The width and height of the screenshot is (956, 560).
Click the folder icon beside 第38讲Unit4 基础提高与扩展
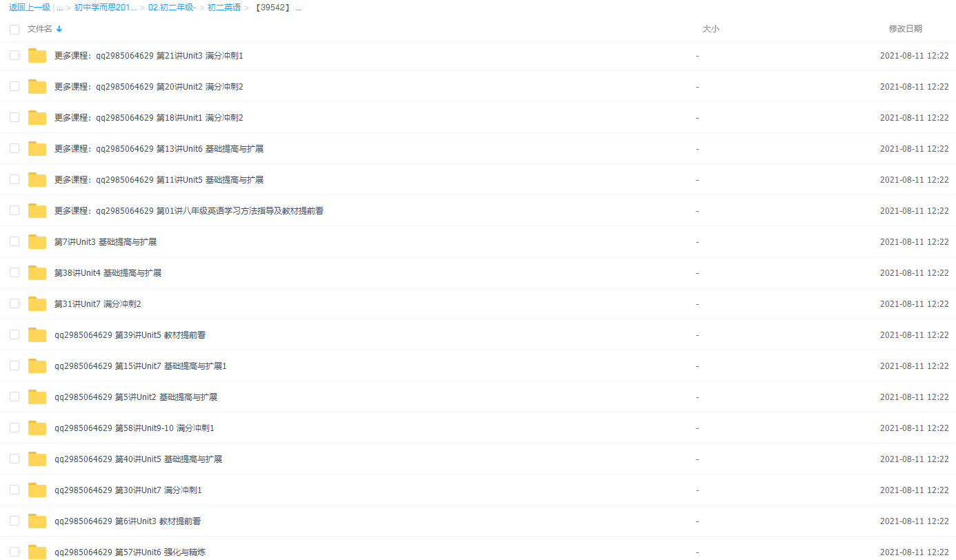click(37, 272)
